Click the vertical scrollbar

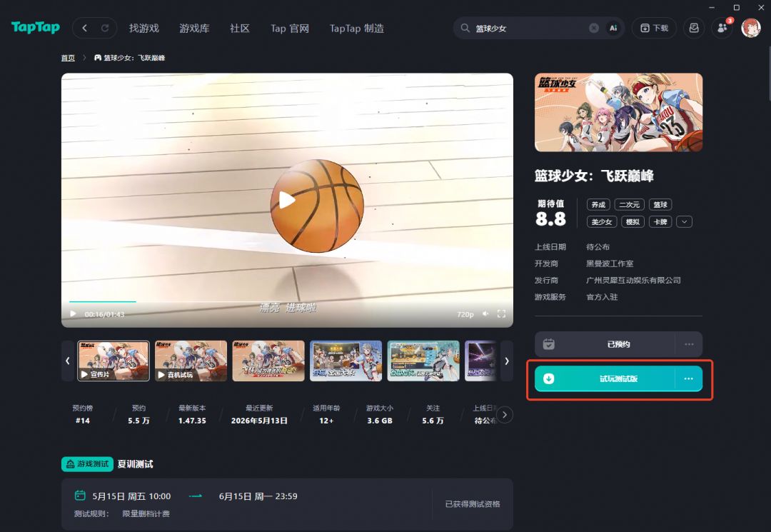768,72
